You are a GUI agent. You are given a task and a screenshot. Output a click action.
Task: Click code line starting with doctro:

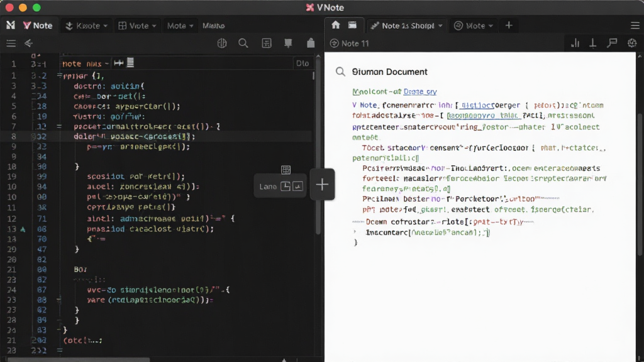click(109, 86)
